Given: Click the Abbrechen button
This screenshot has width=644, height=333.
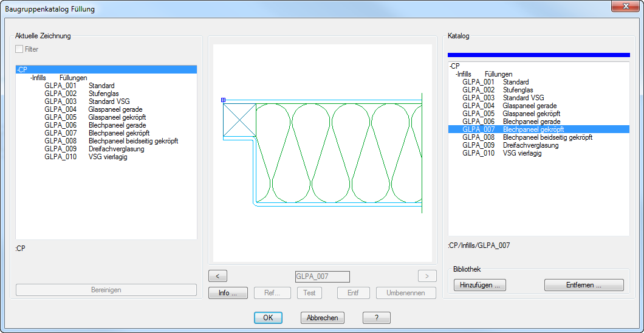Looking at the screenshot, I should [x=322, y=318].
